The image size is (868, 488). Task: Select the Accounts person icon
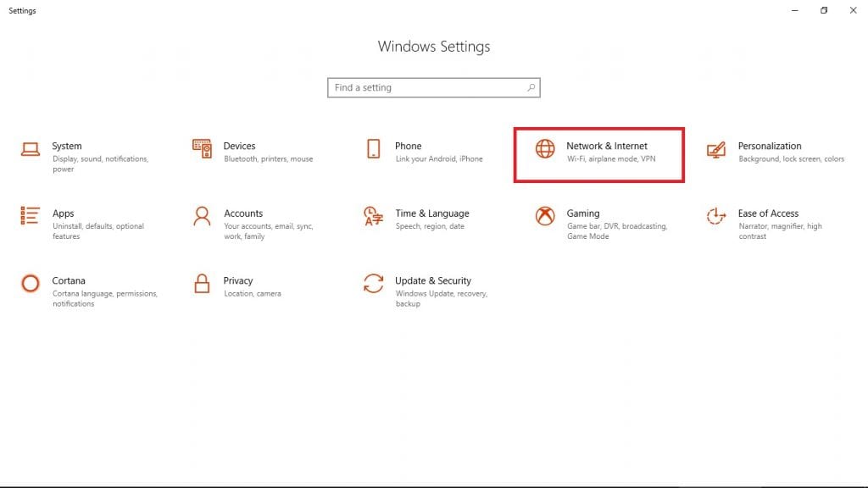[202, 216]
